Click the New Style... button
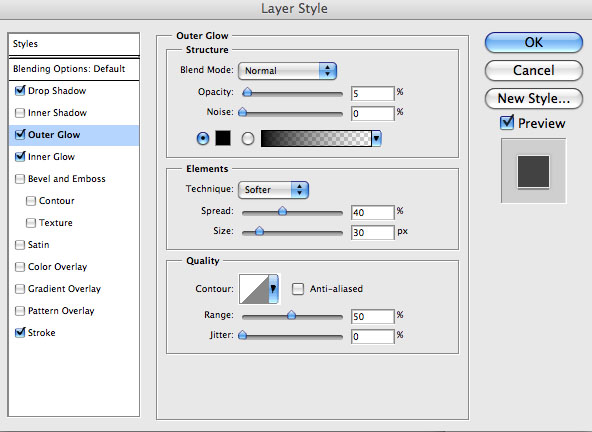Viewport: 592px width, 432px height. pyautogui.click(x=533, y=99)
